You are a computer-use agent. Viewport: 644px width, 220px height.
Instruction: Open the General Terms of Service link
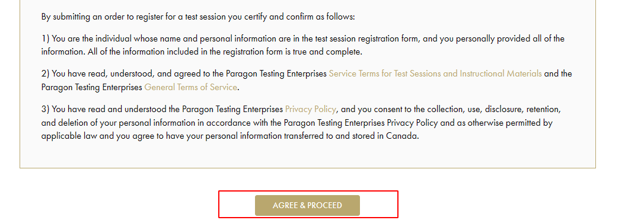click(x=190, y=87)
